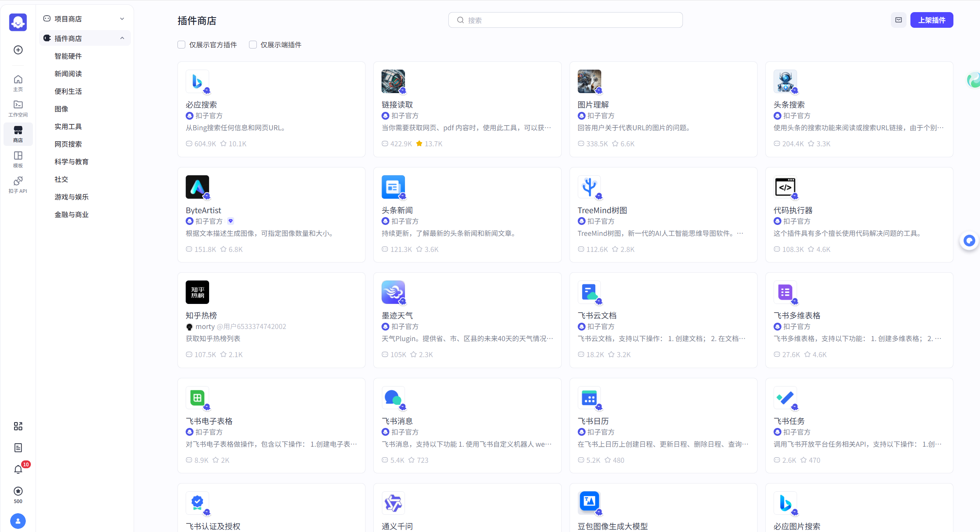Screen dimensions: 980x532
Task: Enable 仅展示端插件 checkbox
Action: [x=253, y=45]
